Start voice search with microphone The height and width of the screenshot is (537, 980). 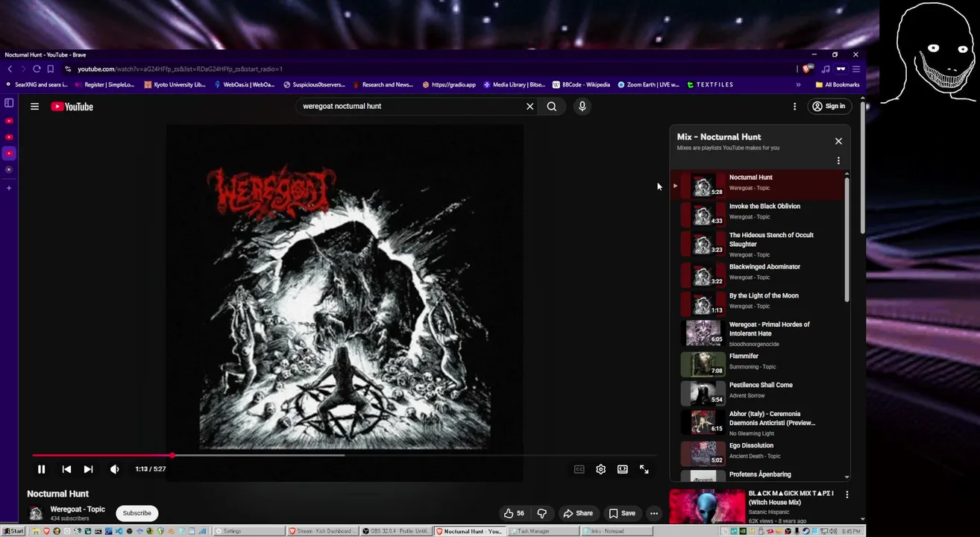(x=582, y=107)
